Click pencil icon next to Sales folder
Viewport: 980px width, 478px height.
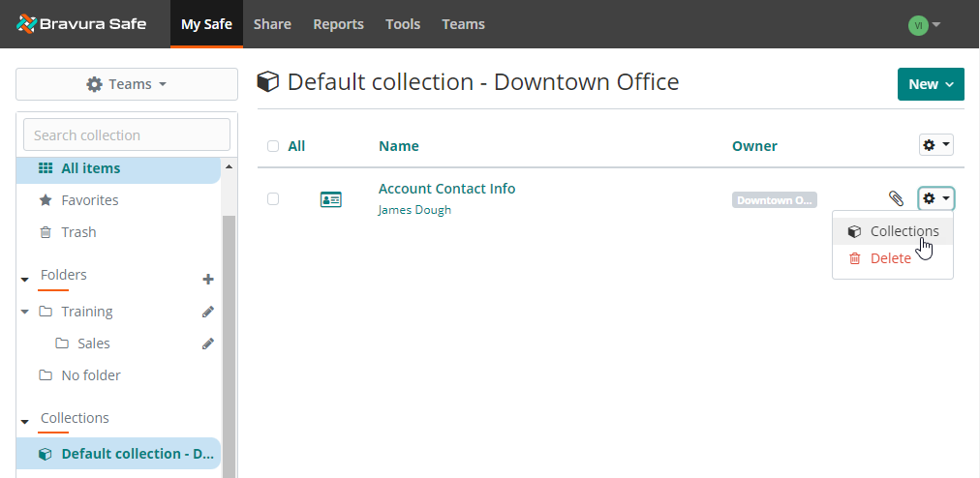coord(207,344)
